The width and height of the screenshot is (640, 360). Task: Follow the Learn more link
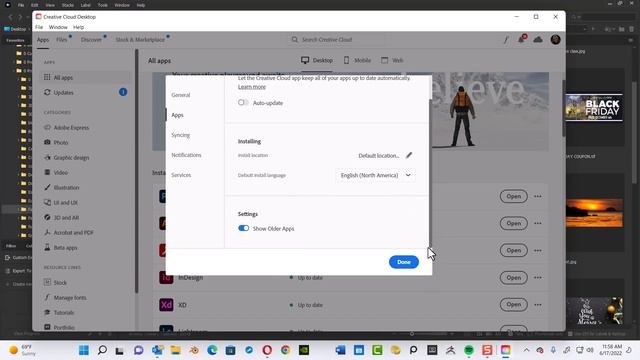pos(251,87)
